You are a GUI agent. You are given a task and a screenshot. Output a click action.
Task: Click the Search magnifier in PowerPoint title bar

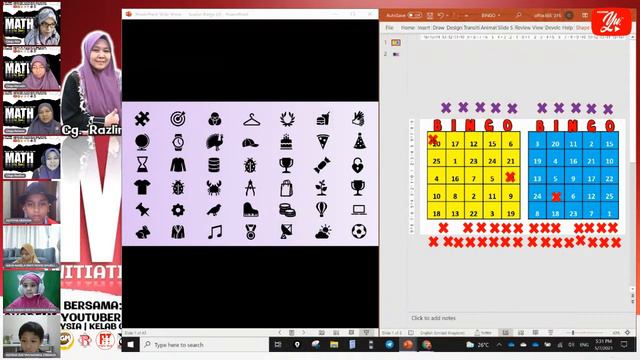click(518, 15)
